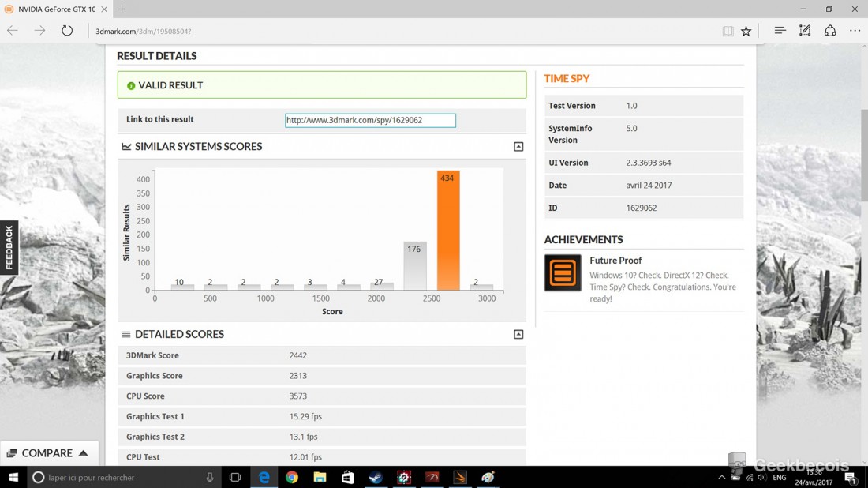The image size is (868, 488).
Task: Click the page vertical scrollbar
Action: [862, 237]
